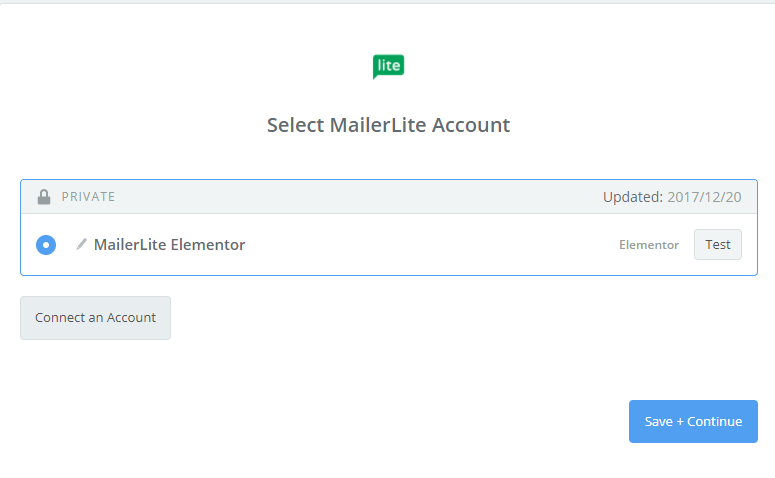Click the grey Elementor label
The width and height of the screenshot is (775, 478).
[649, 245]
